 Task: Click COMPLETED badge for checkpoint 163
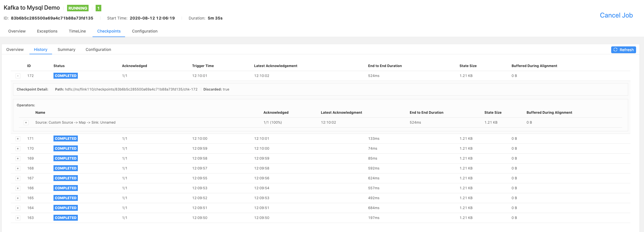click(66, 218)
